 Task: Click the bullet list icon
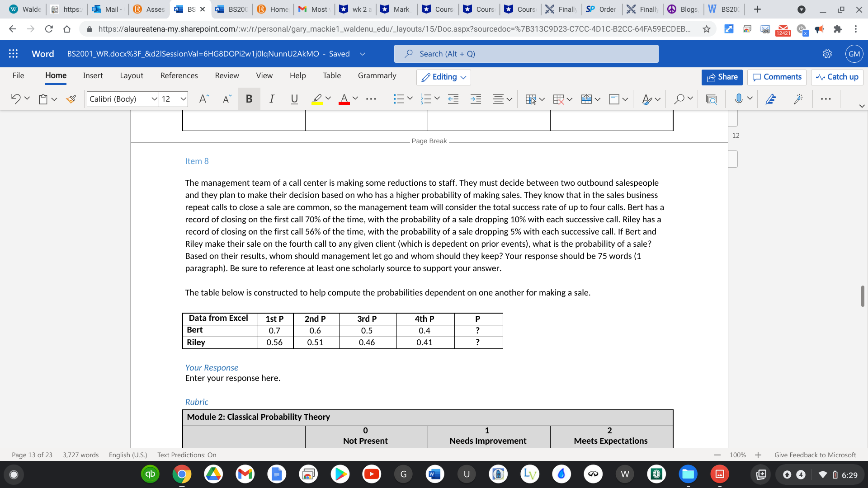pos(398,99)
